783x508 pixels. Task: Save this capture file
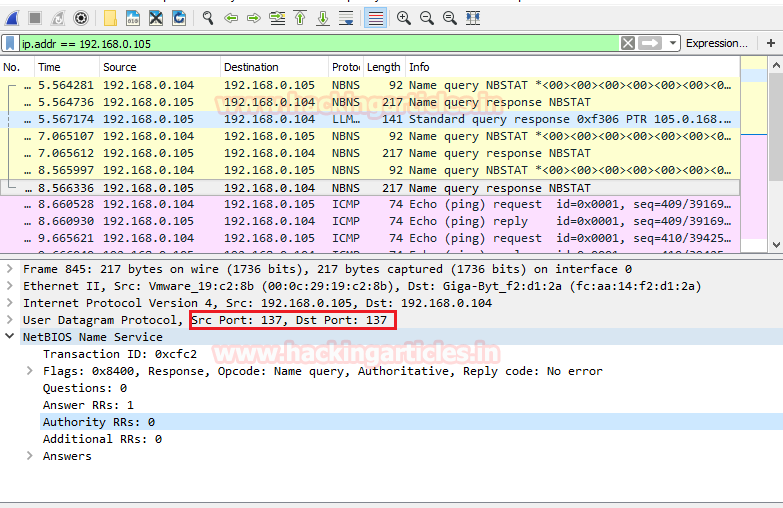pyautogui.click(x=133, y=18)
